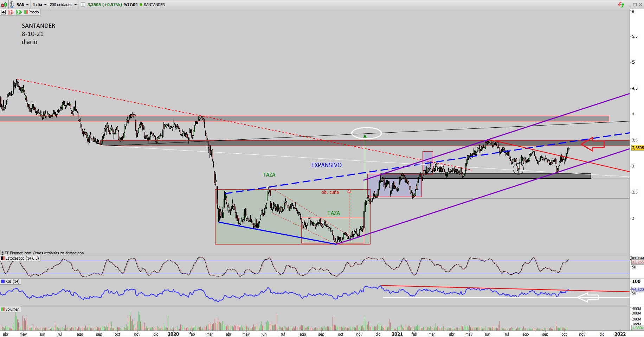Open the SAN ticker dropdown
The width and height of the screenshot is (644, 337).
tap(22, 5)
